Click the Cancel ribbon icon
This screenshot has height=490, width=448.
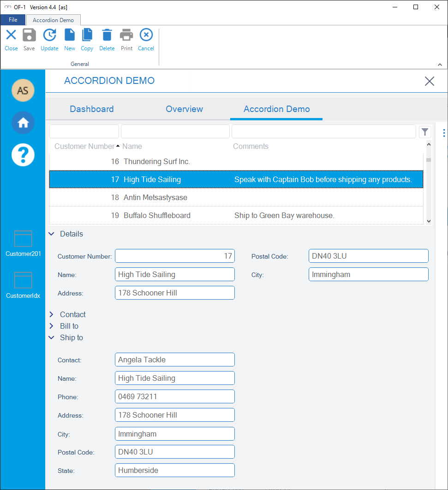click(x=146, y=35)
